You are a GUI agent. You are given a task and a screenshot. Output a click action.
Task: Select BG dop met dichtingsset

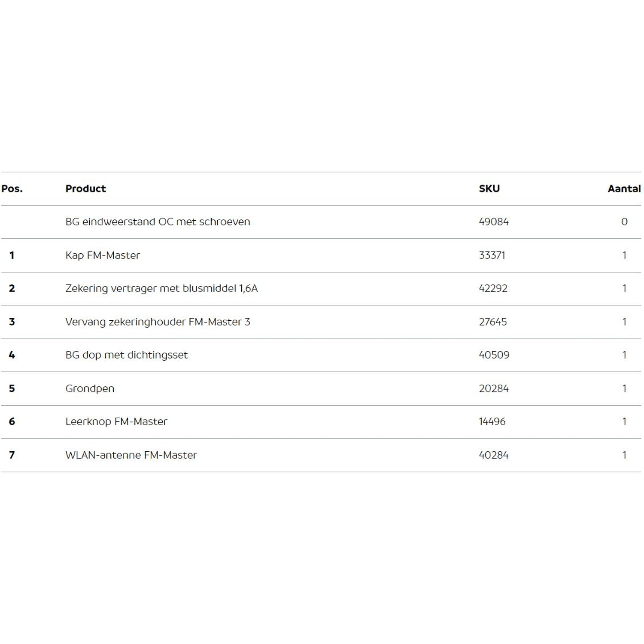click(126, 355)
